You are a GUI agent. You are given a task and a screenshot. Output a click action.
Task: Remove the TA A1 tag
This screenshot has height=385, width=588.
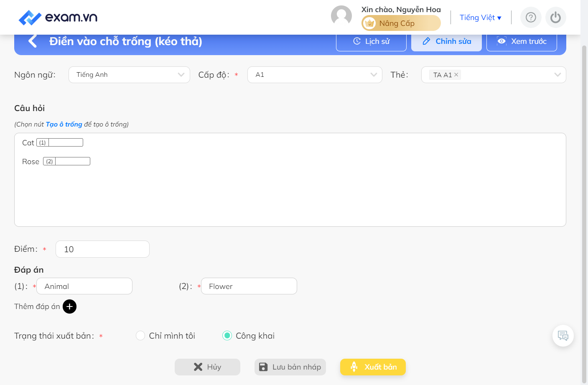tap(456, 75)
